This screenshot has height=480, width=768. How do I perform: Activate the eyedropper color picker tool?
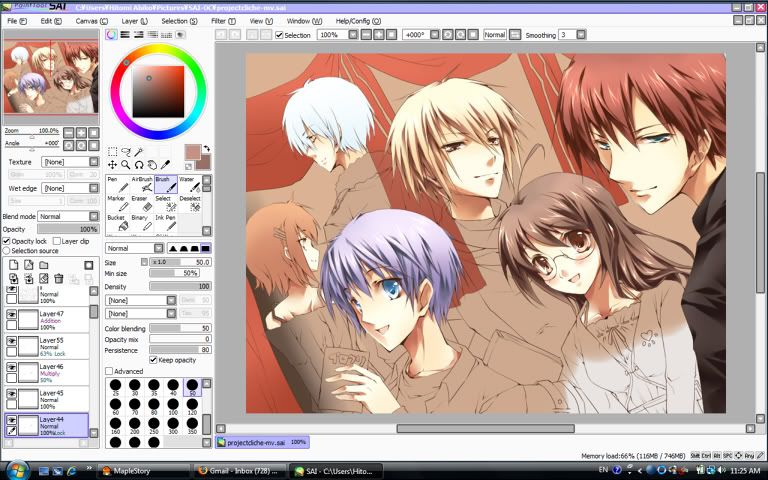(x=166, y=165)
